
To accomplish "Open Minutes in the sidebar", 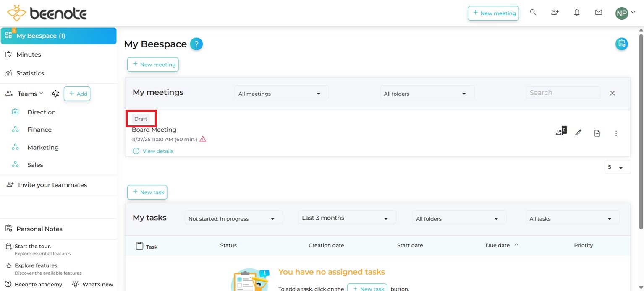I will [29, 55].
